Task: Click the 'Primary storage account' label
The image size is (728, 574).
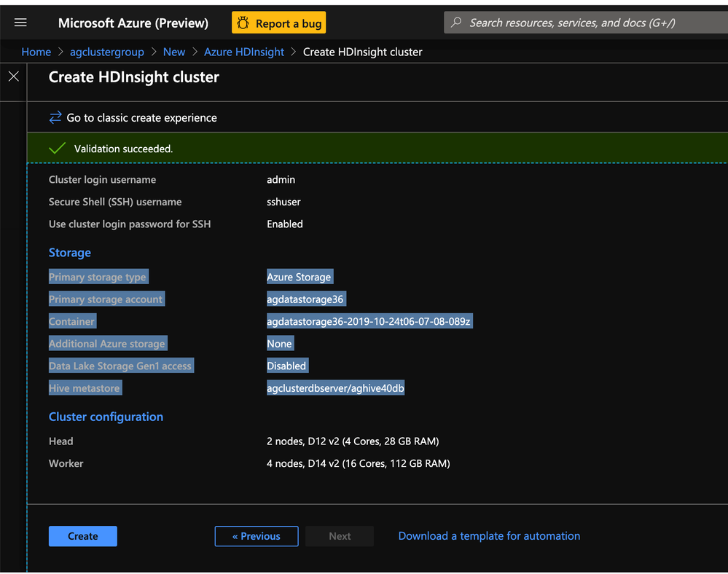Action: click(x=106, y=299)
